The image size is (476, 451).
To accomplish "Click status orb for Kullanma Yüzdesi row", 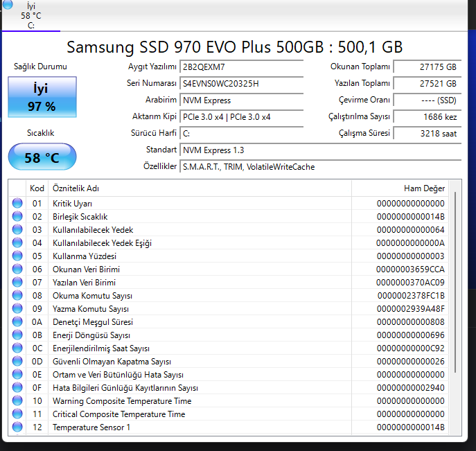I will [17, 256].
